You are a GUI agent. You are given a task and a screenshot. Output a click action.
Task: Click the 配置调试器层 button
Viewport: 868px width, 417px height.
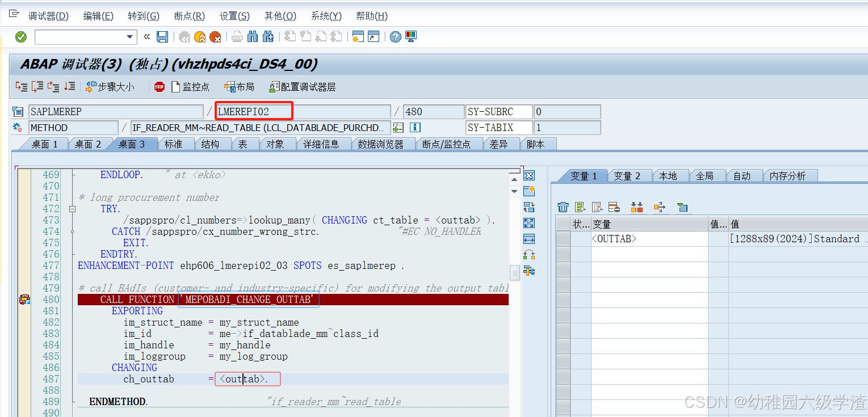pos(302,87)
